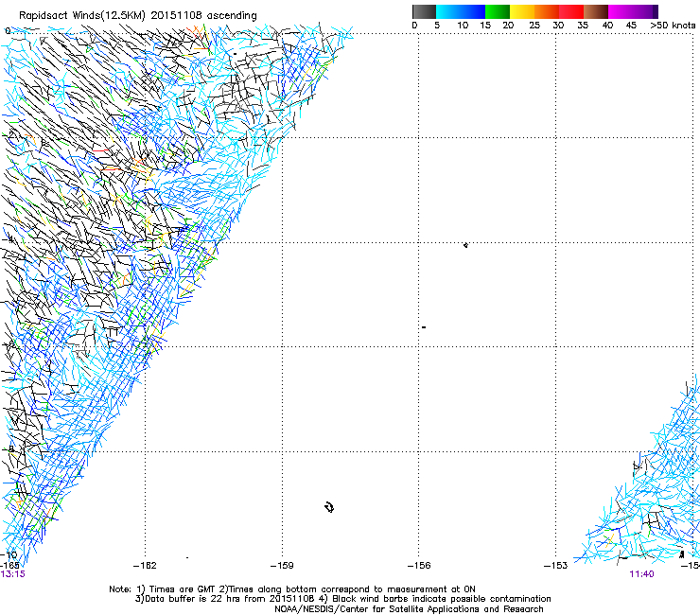Click the '25' legend scale label

534,26
